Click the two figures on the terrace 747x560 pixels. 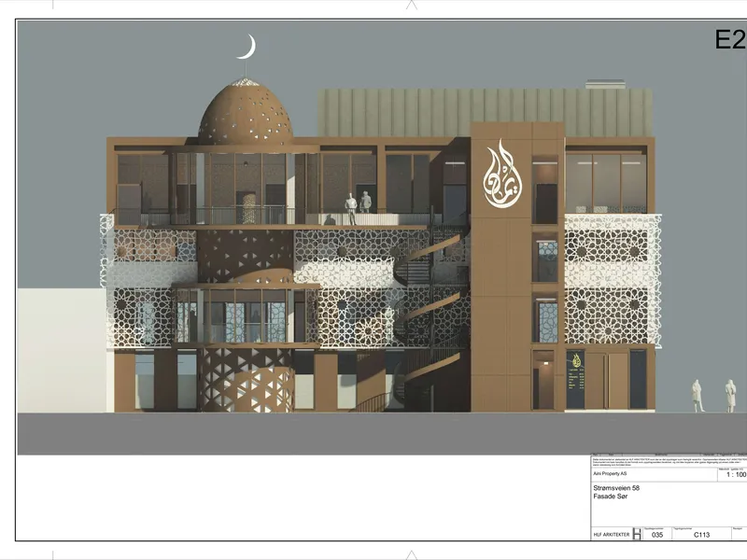click(358, 206)
